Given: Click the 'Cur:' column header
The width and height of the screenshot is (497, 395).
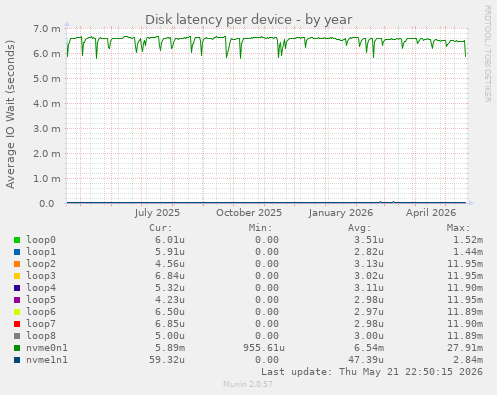Looking at the screenshot, I should click(161, 228).
